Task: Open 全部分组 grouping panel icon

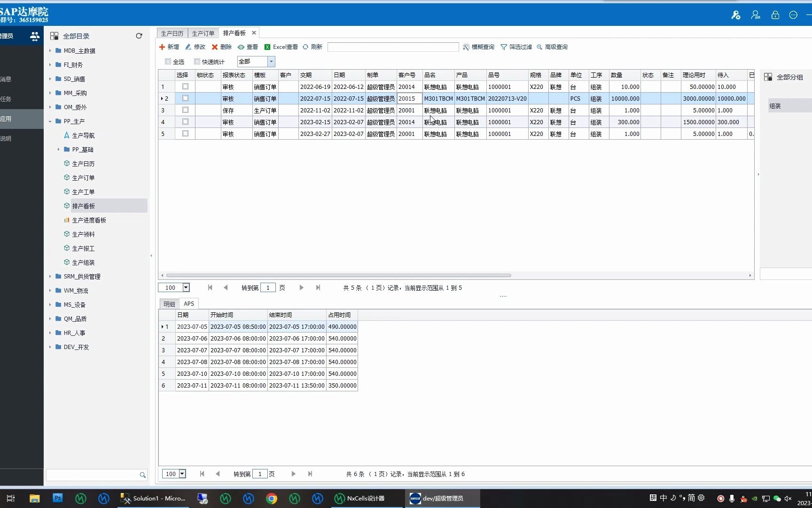Action: (768, 77)
